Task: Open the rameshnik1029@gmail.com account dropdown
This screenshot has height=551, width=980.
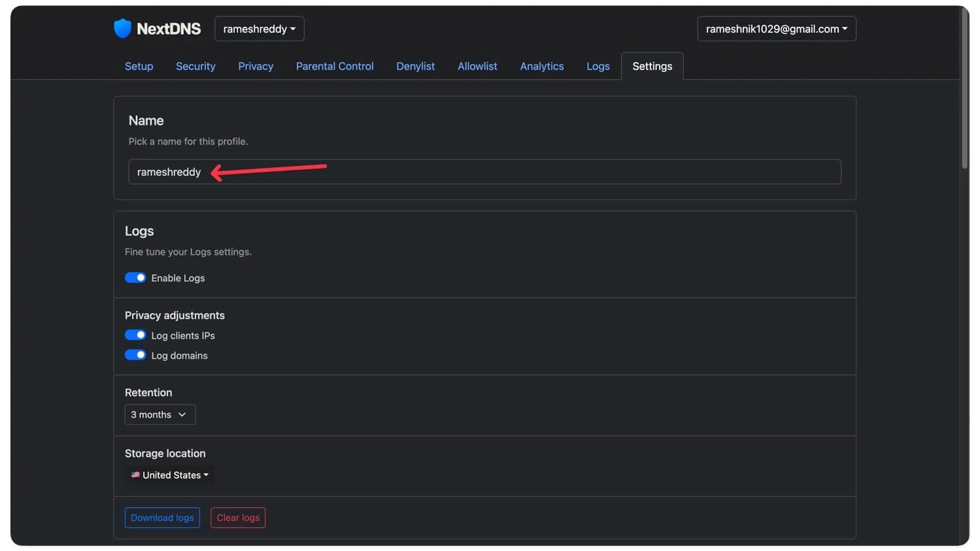Action: 777,29
